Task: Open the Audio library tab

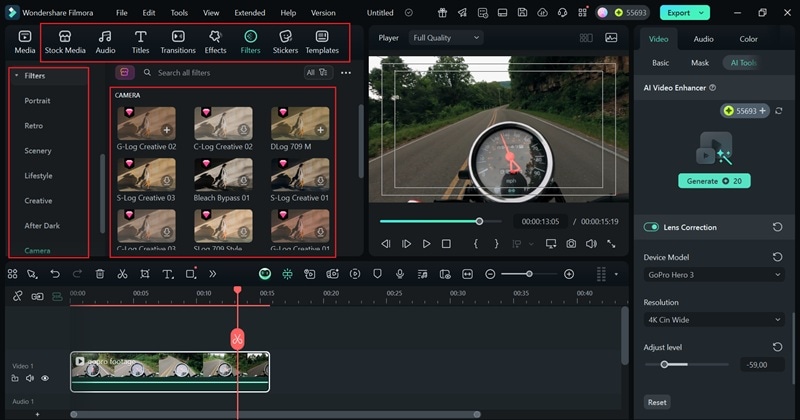Action: pos(105,42)
